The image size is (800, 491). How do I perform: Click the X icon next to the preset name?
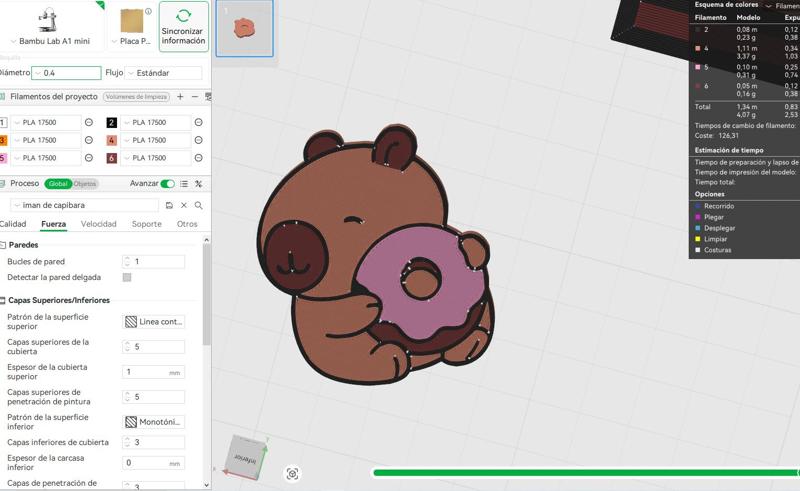click(x=184, y=205)
